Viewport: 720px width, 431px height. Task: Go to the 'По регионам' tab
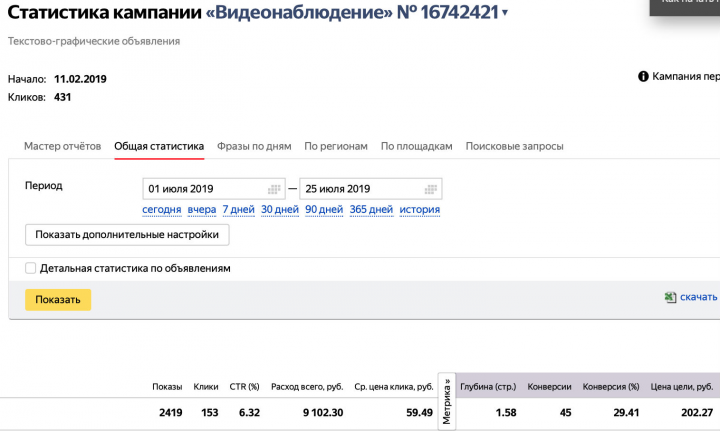click(336, 146)
